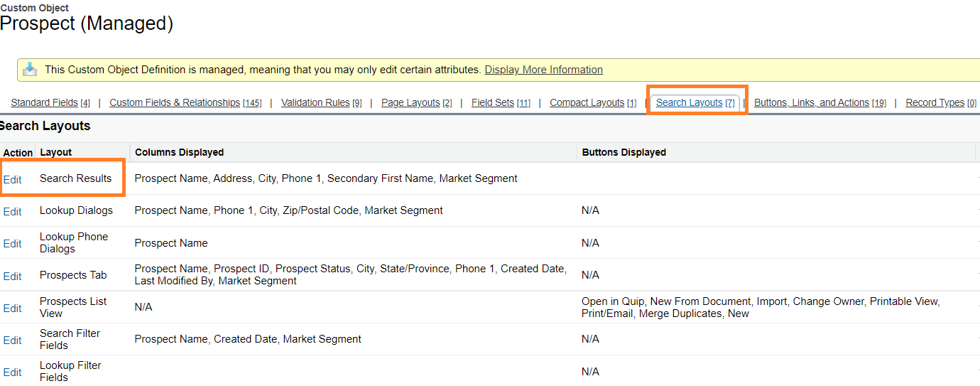Edit the Search Filter Fields layout

tap(12, 340)
